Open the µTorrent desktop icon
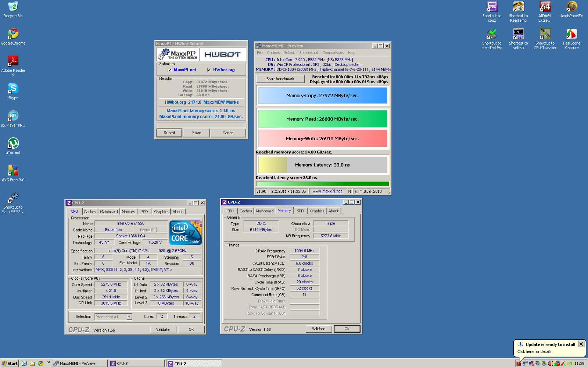 coord(13,146)
